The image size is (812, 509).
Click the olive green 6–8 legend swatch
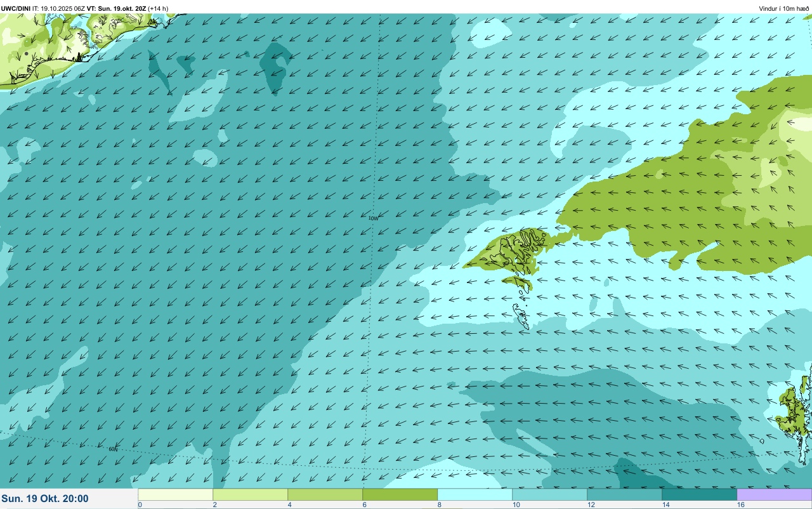point(400,494)
